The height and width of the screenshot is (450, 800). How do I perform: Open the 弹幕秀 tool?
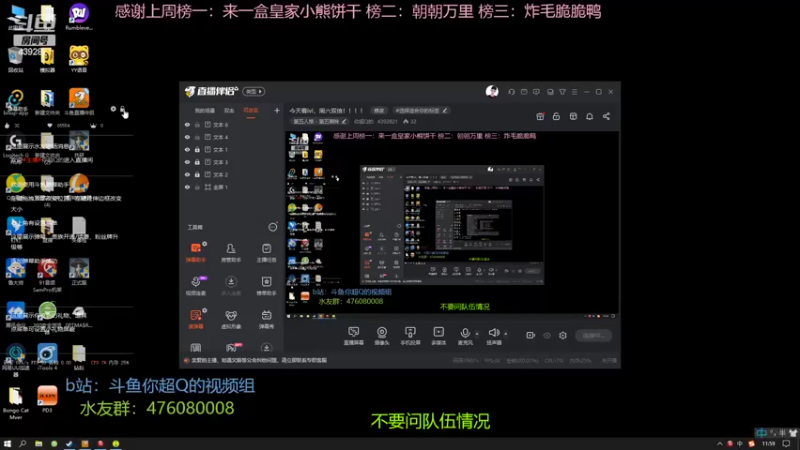tap(266, 319)
